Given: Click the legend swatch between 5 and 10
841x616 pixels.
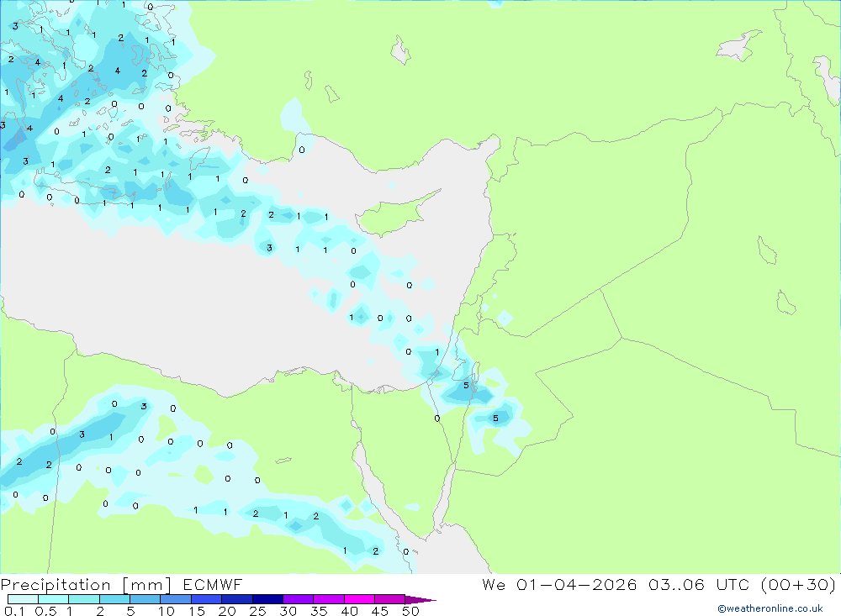Looking at the screenshot, I should [x=145, y=599].
